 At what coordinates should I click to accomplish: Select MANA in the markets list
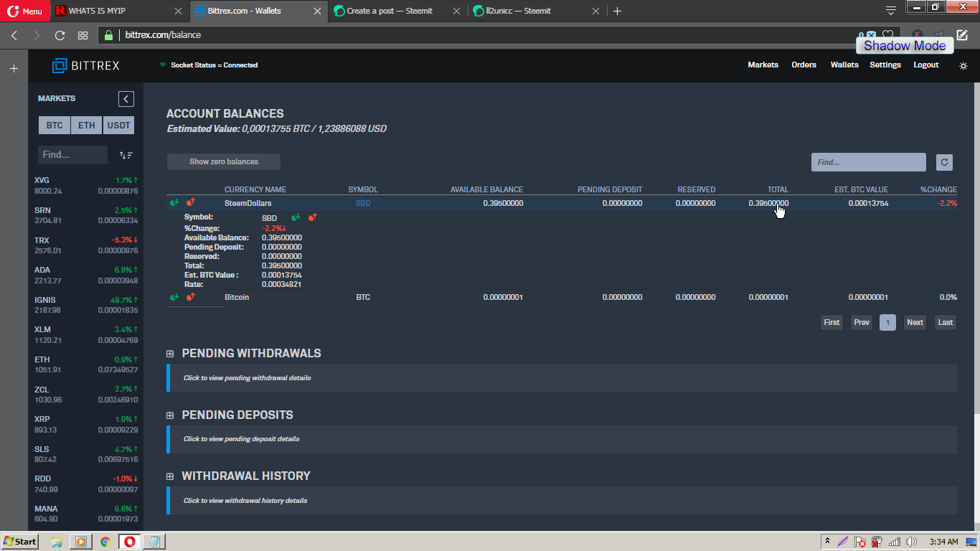[x=86, y=514]
